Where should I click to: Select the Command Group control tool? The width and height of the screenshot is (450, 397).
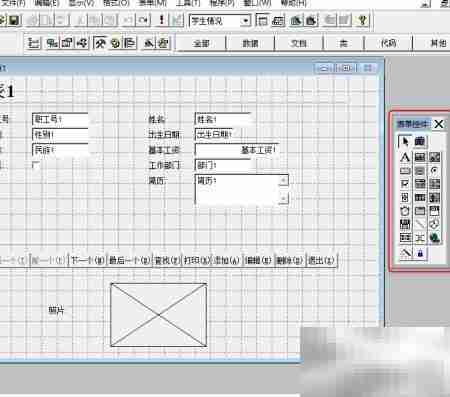coord(420,171)
